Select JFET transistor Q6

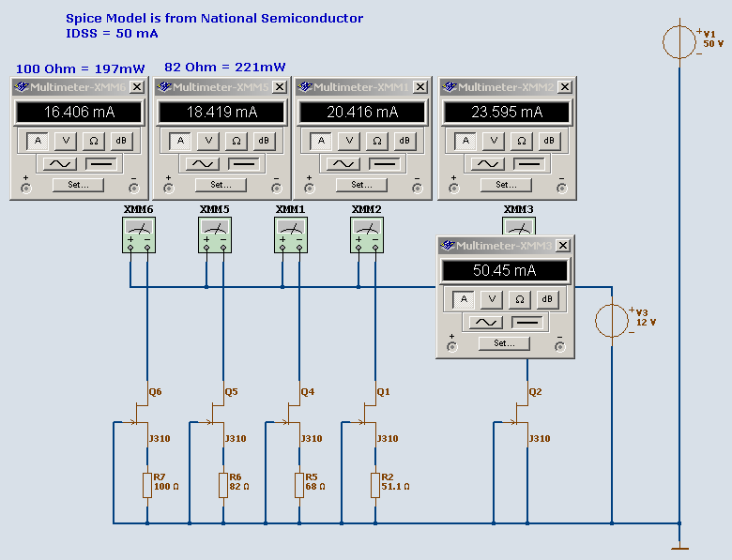coord(140,415)
